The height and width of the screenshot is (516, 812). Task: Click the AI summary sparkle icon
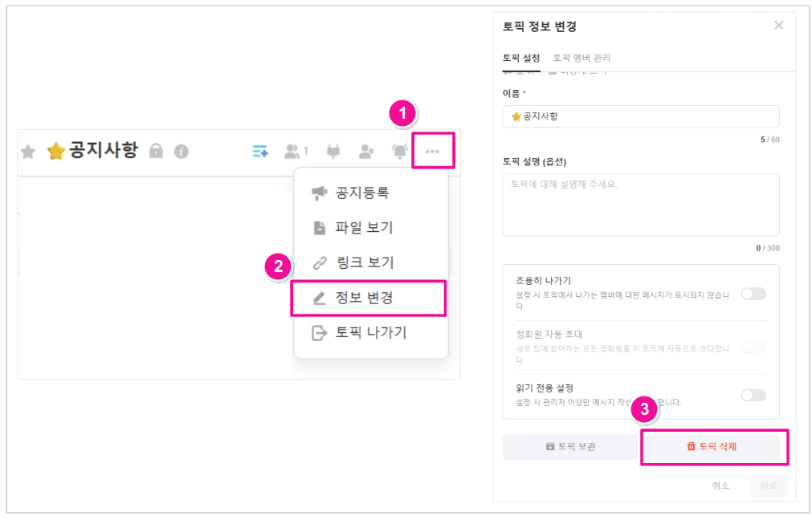pos(260,151)
